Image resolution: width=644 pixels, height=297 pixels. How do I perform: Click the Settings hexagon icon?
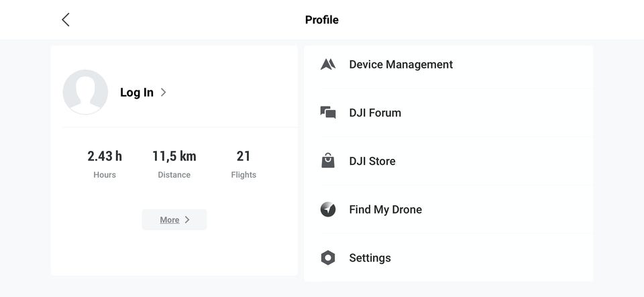(328, 257)
